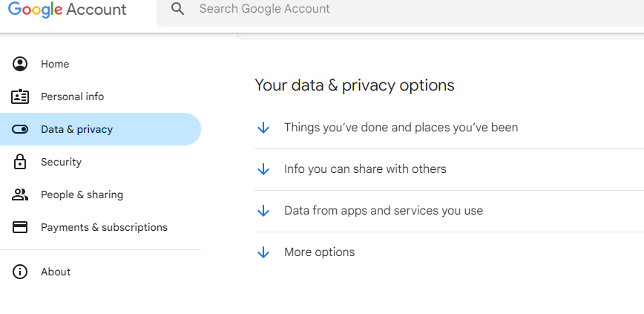Click the About info circle icon

20,272
